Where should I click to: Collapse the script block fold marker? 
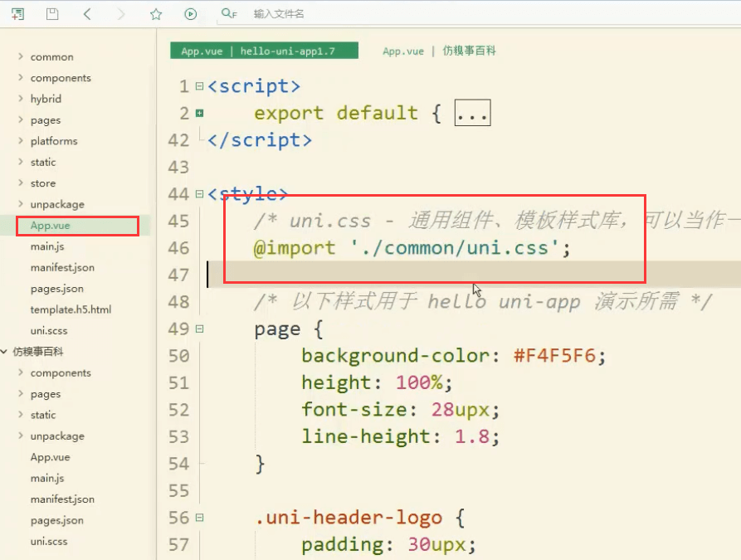(199, 86)
